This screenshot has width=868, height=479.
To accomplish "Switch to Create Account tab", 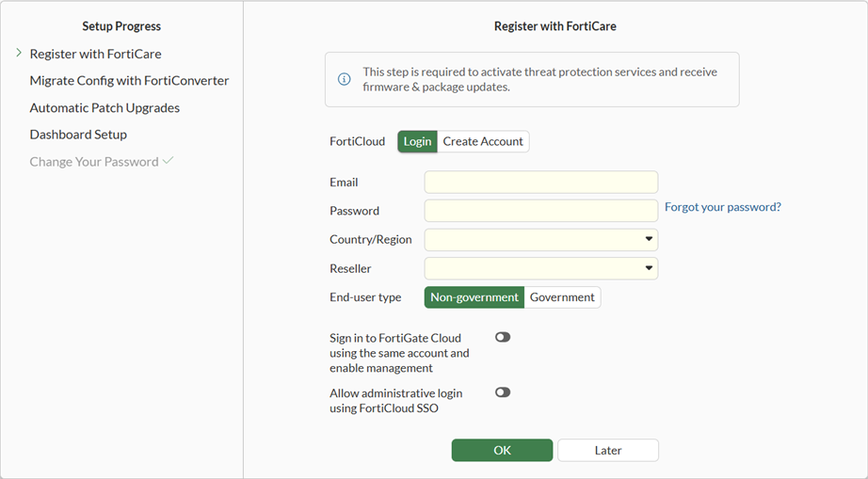I will (x=483, y=141).
